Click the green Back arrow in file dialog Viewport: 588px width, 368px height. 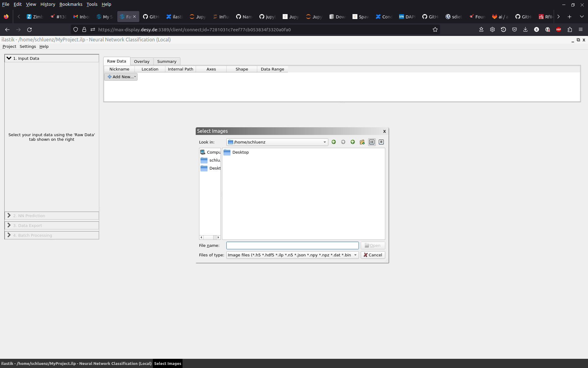click(x=334, y=142)
